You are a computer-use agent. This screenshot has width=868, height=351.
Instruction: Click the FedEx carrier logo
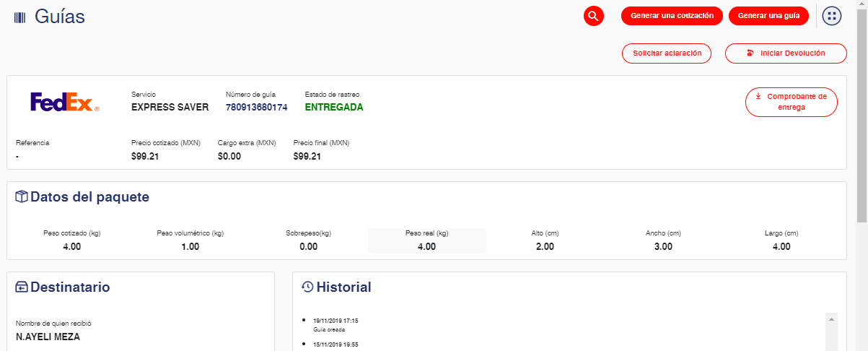tap(64, 103)
